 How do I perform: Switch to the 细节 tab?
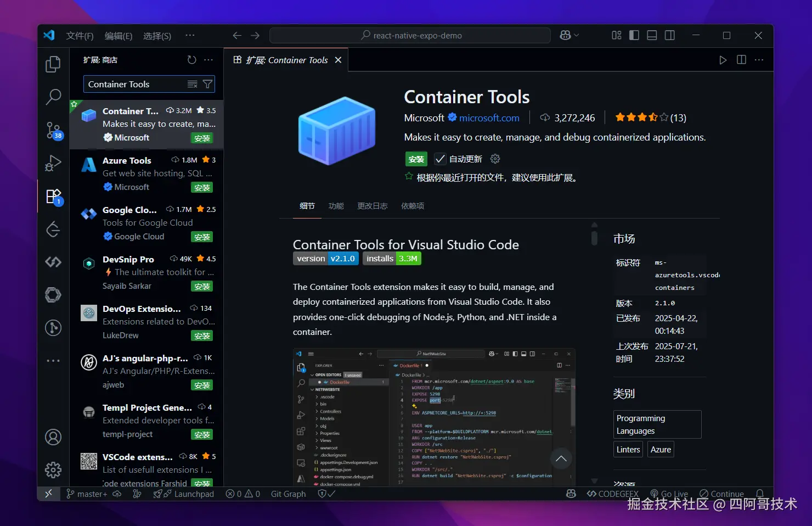[x=307, y=206]
